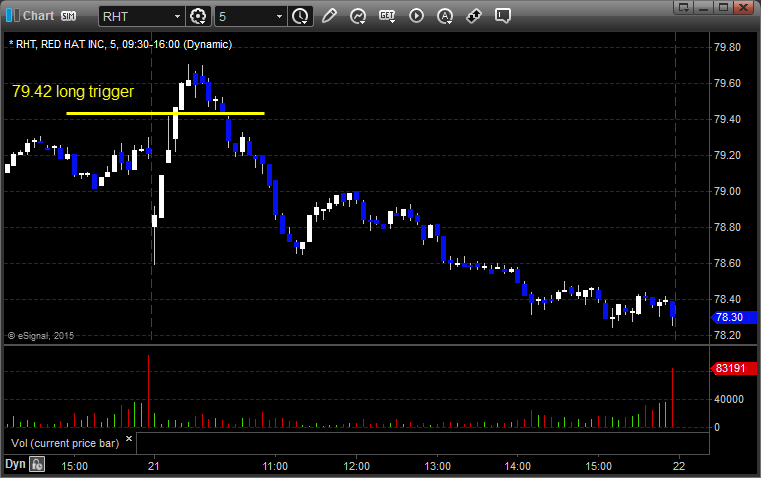This screenshot has height=478, width=761.
Task: Open the chart comment bubble icon
Action: (x=502, y=16)
